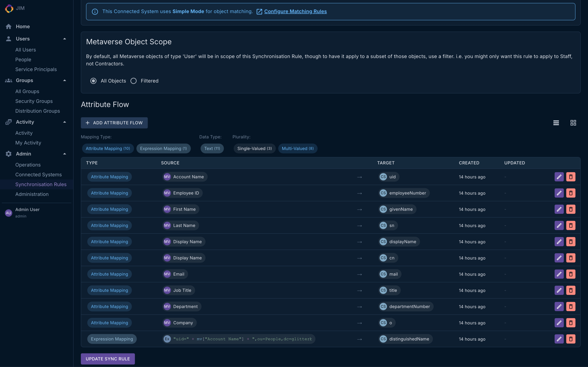Open Connected Systems in the sidebar

(38, 174)
